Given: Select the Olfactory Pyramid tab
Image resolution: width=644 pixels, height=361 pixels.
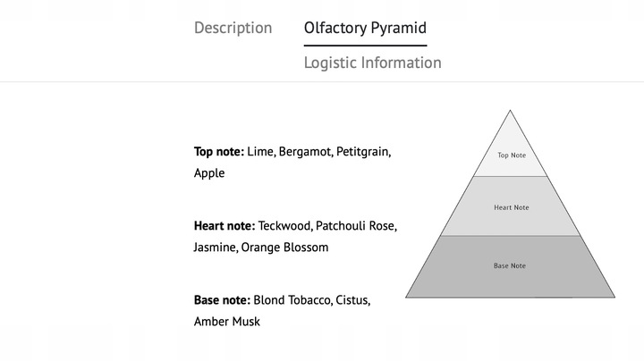Looking at the screenshot, I should click(x=365, y=28).
